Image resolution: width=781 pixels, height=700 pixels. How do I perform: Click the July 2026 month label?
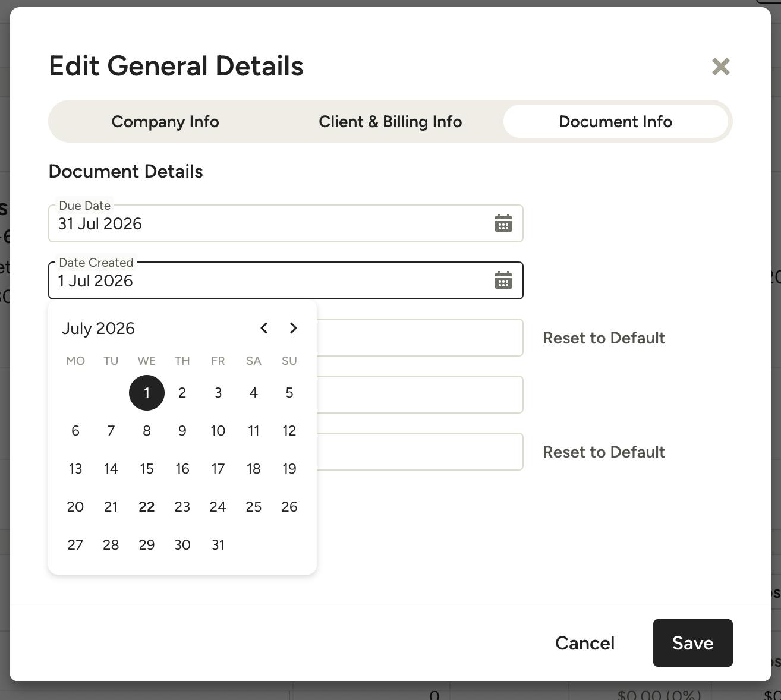(99, 328)
